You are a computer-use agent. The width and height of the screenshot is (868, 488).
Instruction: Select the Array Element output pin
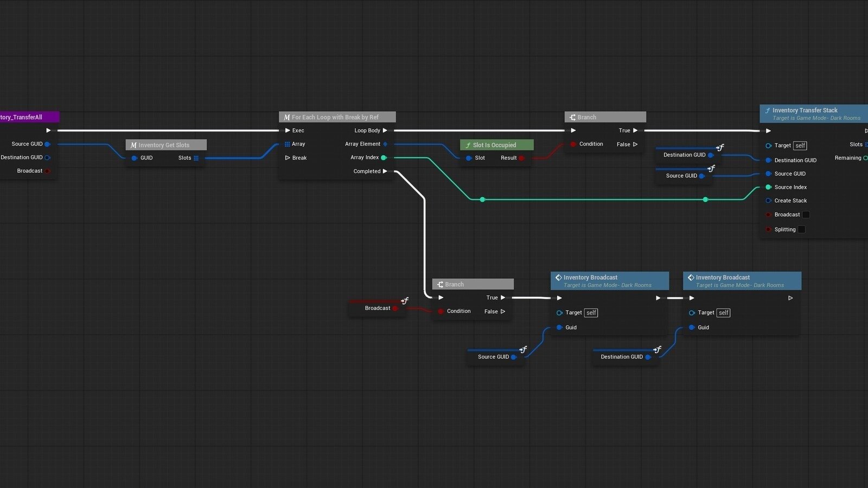[x=385, y=144]
